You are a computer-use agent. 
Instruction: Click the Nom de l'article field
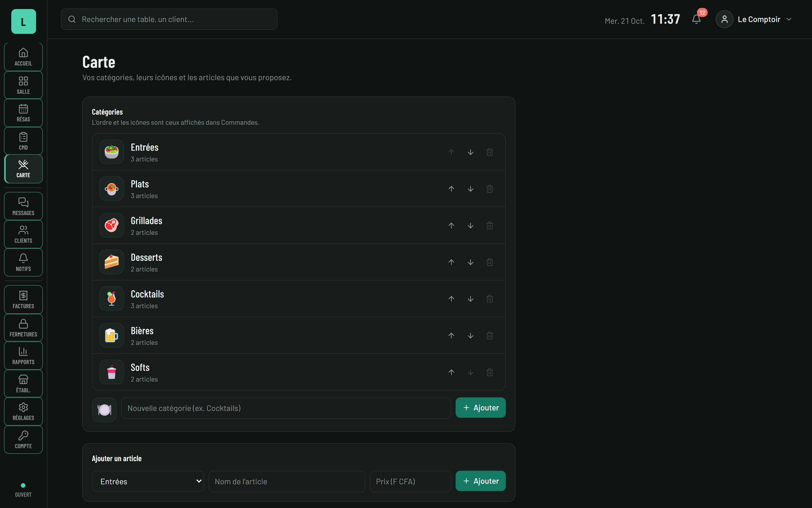[287, 481]
